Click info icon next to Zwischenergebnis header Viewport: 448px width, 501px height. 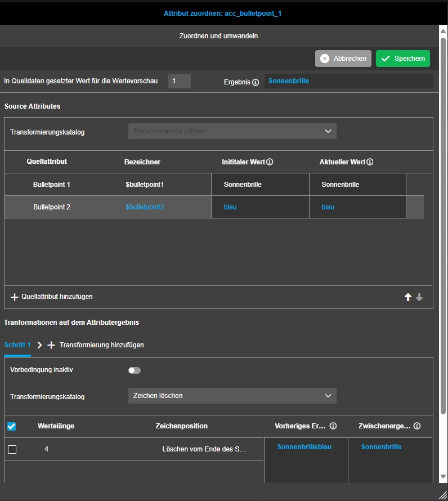pyautogui.click(x=417, y=426)
